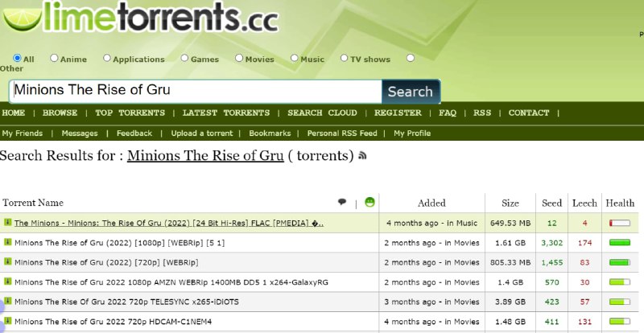Select the Other category radio button
This screenshot has width=644, height=333.
[411, 58]
